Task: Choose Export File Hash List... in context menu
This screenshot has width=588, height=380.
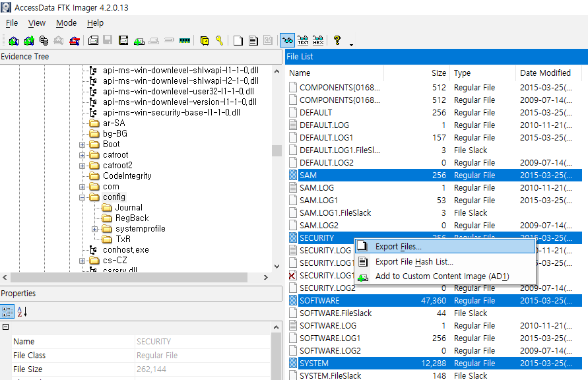Action: point(445,261)
